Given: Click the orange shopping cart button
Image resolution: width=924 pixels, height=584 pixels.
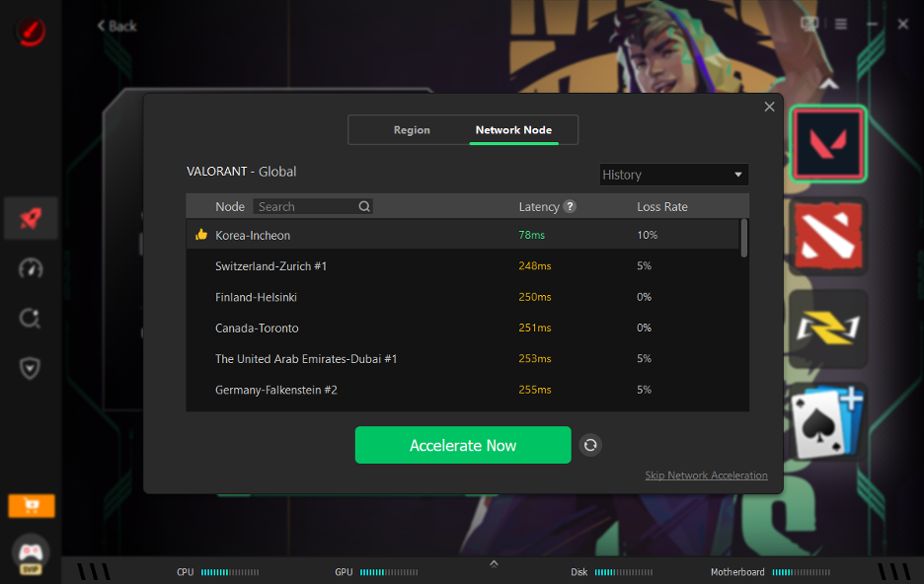Looking at the screenshot, I should coord(32,506).
